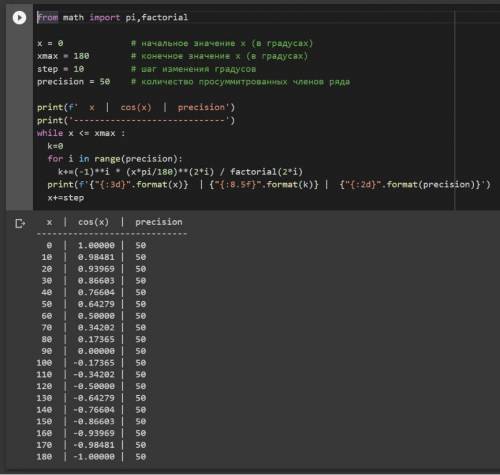Click the 'from math import pi,factorial' line
This screenshot has height=475, width=500.
112,17
